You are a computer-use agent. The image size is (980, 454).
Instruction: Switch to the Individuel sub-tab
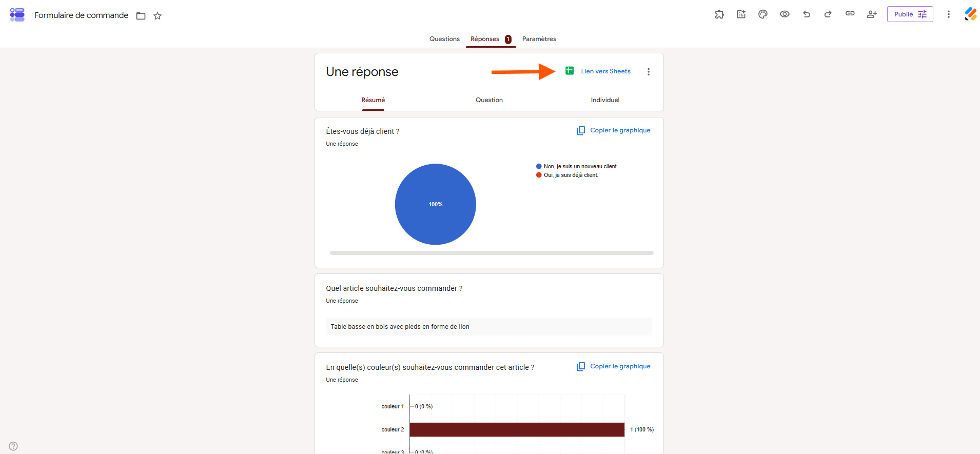pos(605,100)
